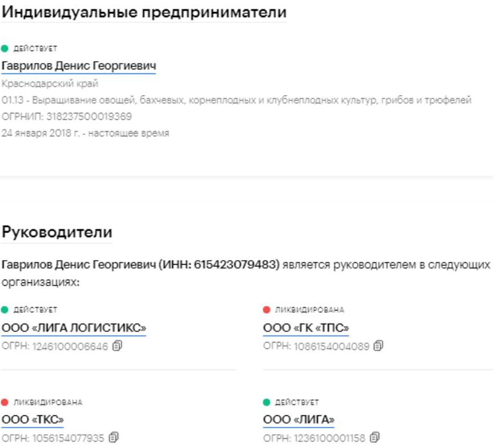This screenshot has height=448, width=493.
Task: Click «Ликвидирована» status above ООО «ТКС»
Action: [x=42, y=402]
